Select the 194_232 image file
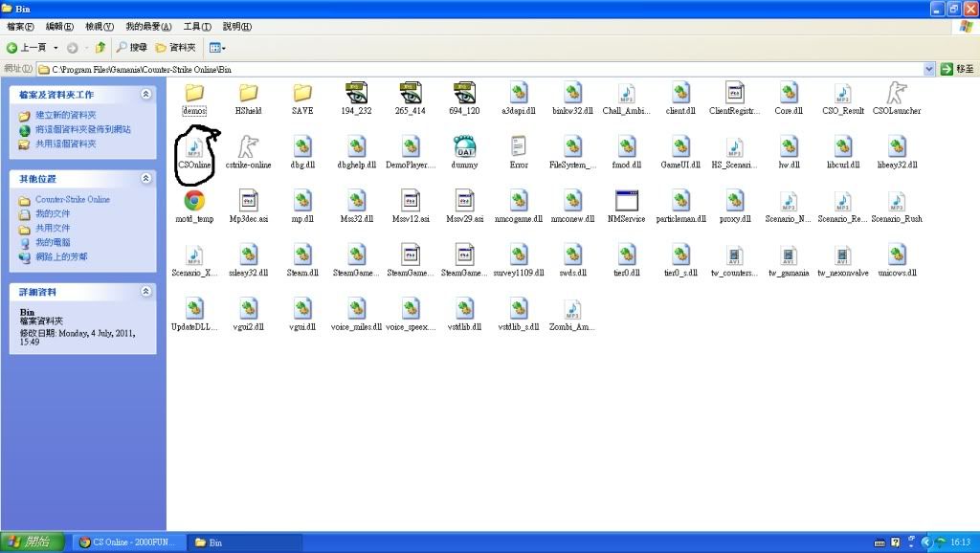This screenshot has height=553, width=980. [356, 99]
